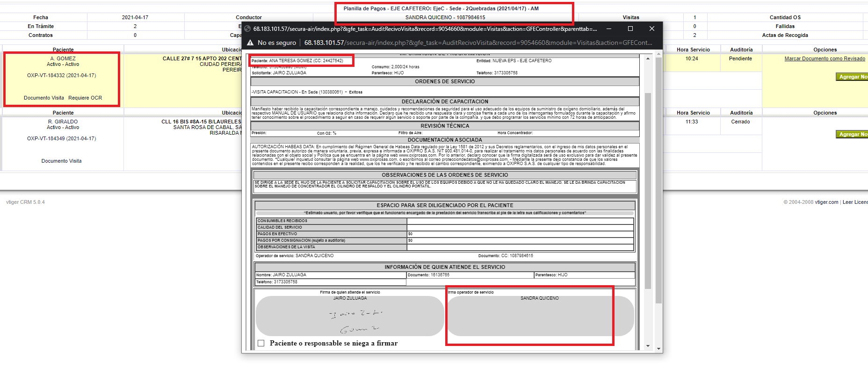This screenshot has width=868, height=367.
Task: Click 'OBSERVACIONES DE LAS ORDENES DE SERVICIO' header
Action: click(x=445, y=175)
